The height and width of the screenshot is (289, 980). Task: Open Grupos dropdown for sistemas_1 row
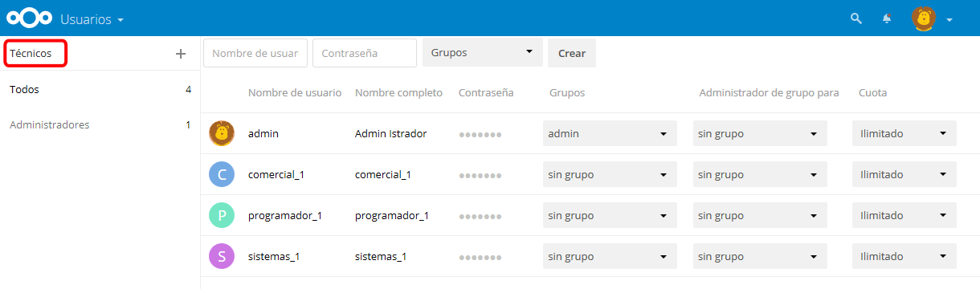pyautogui.click(x=610, y=256)
